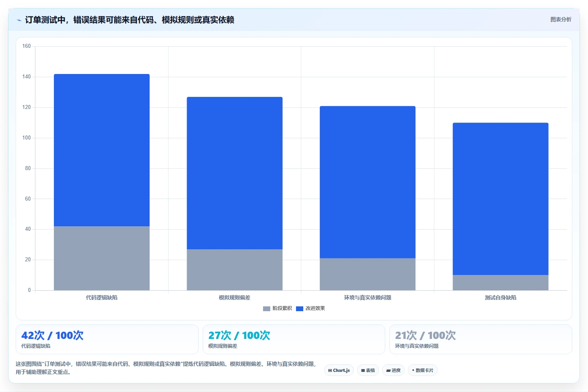Toggle the 改进效果 legend blue swatch
Screen dimensions: 588x392
[299, 309]
